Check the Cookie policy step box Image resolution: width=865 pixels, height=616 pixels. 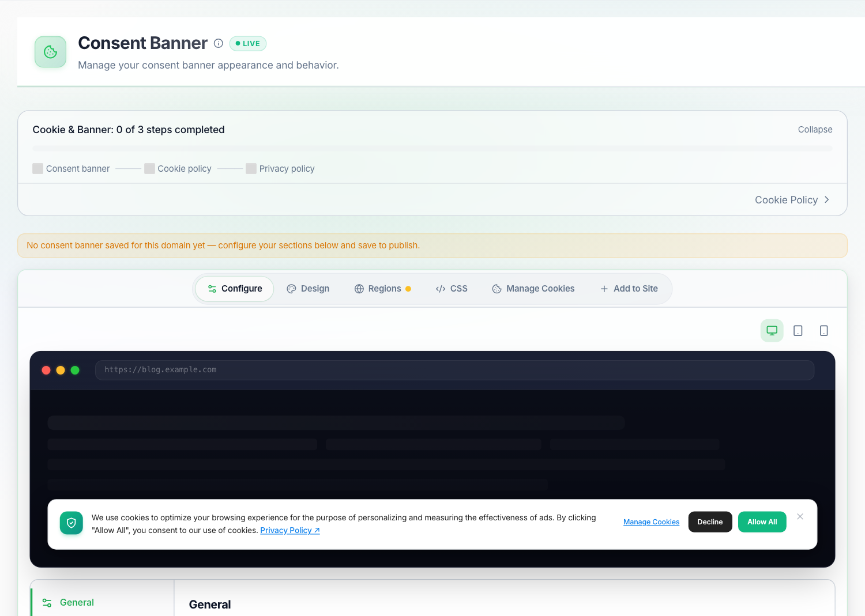(149, 168)
